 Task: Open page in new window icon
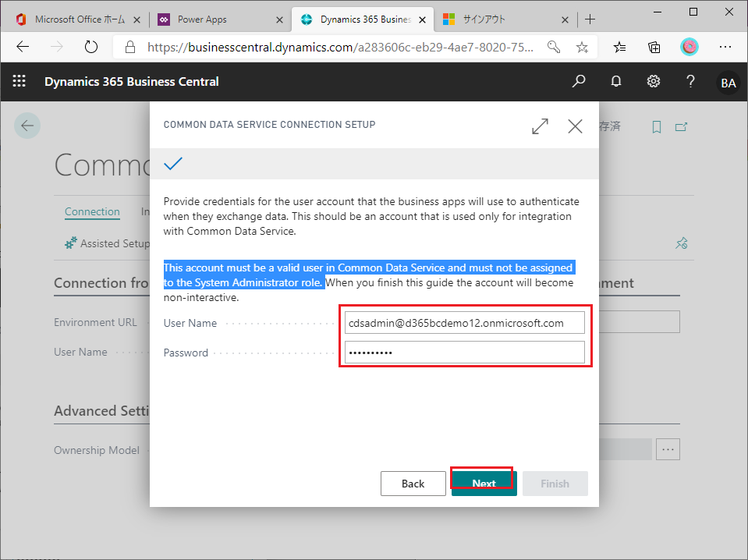pos(681,127)
